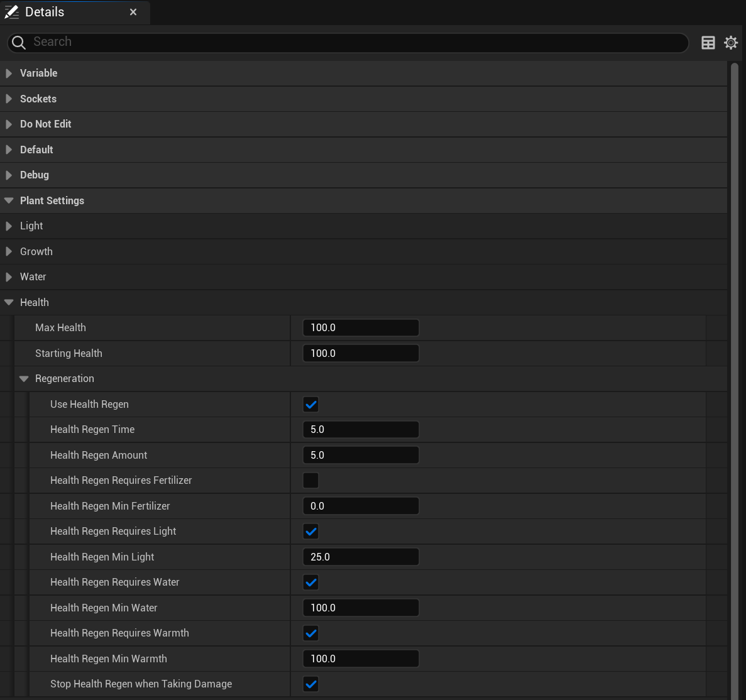Switch to the Details tab
Screen dimensions: 746x700
(45, 12)
